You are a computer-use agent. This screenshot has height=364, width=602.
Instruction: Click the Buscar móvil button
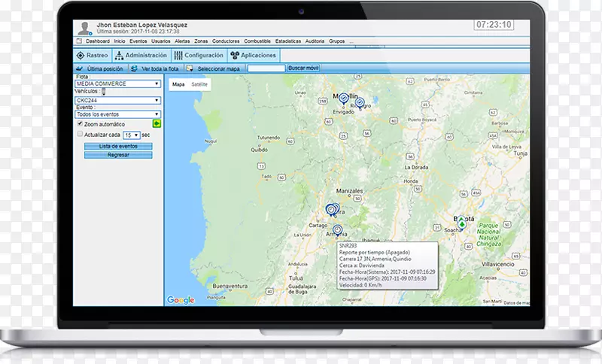[303, 68]
